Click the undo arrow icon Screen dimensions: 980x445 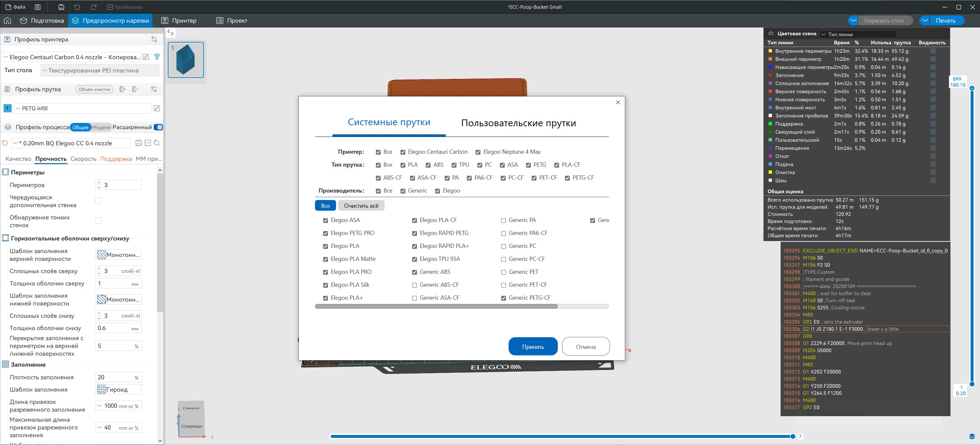pyautogui.click(x=77, y=7)
